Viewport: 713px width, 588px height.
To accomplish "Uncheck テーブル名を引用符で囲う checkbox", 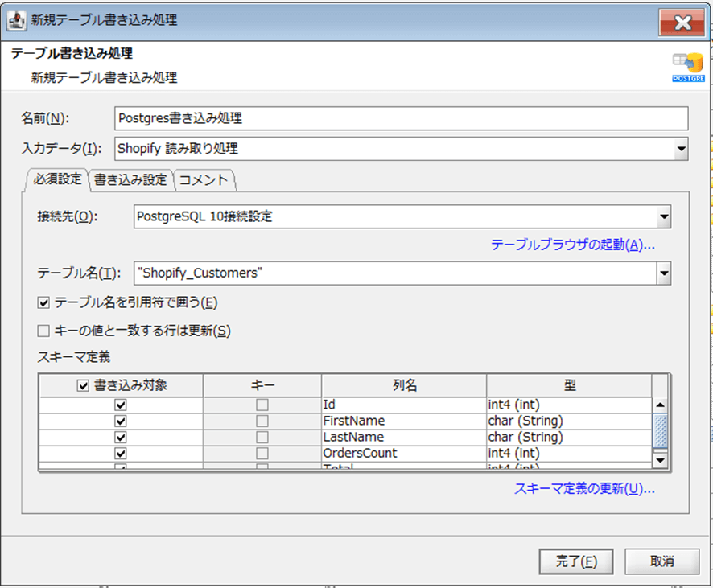I will 43,302.
